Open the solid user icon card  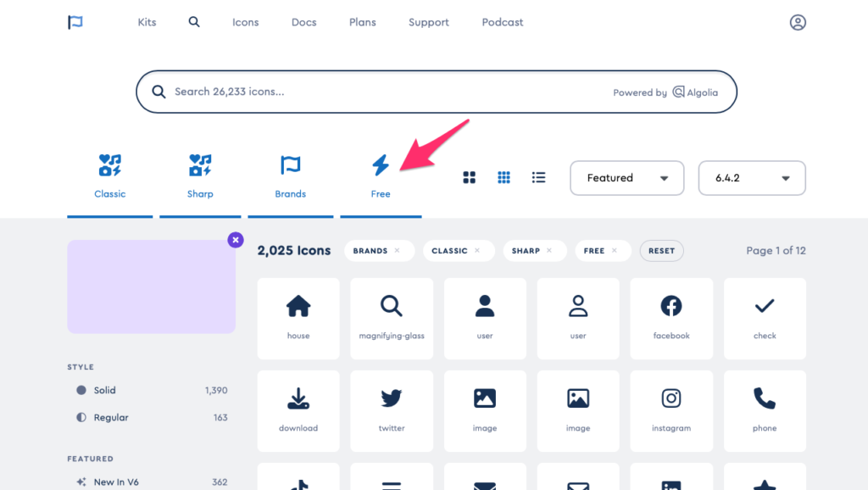(x=485, y=319)
